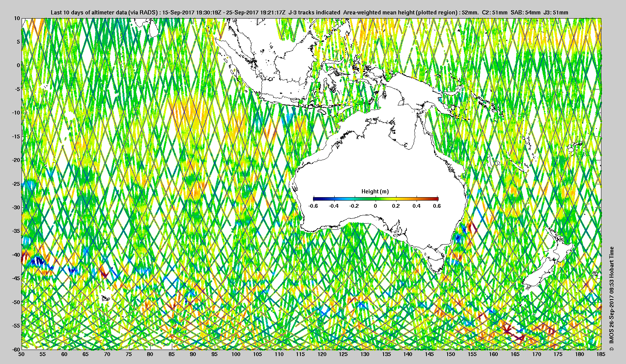The width and height of the screenshot is (626, 364).
Task: Click latitude label -10 on left axis
Action: point(16,113)
